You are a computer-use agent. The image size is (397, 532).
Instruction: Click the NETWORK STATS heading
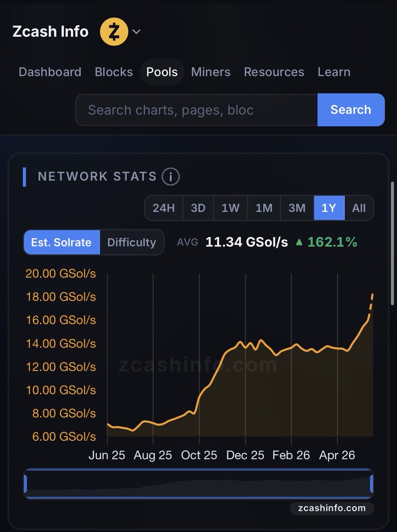point(97,176)
